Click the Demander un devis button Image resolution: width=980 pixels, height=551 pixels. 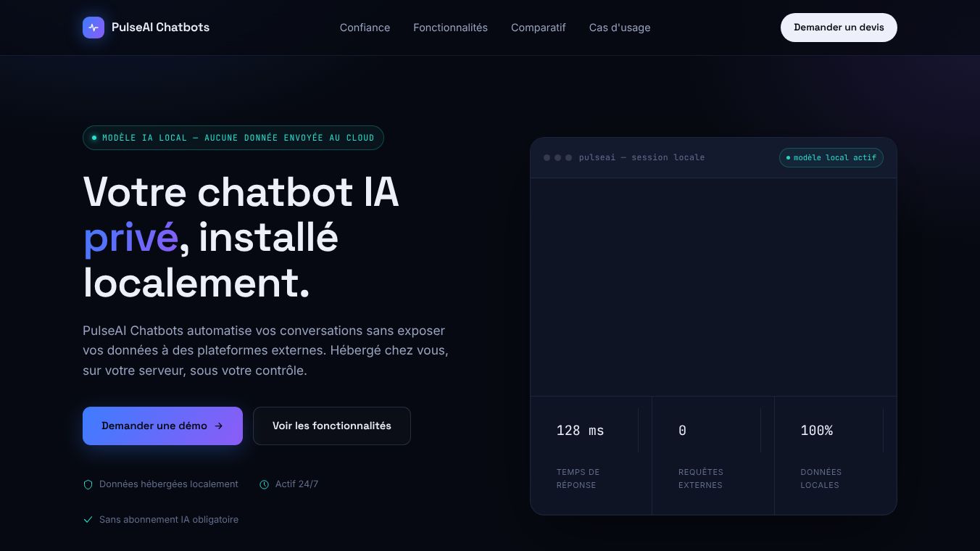pos(839,28)
